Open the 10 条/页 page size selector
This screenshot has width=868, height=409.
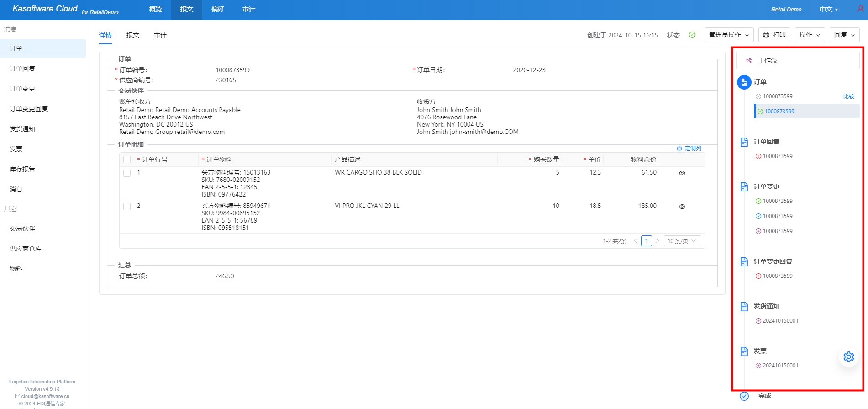click(x=682, y=241)
